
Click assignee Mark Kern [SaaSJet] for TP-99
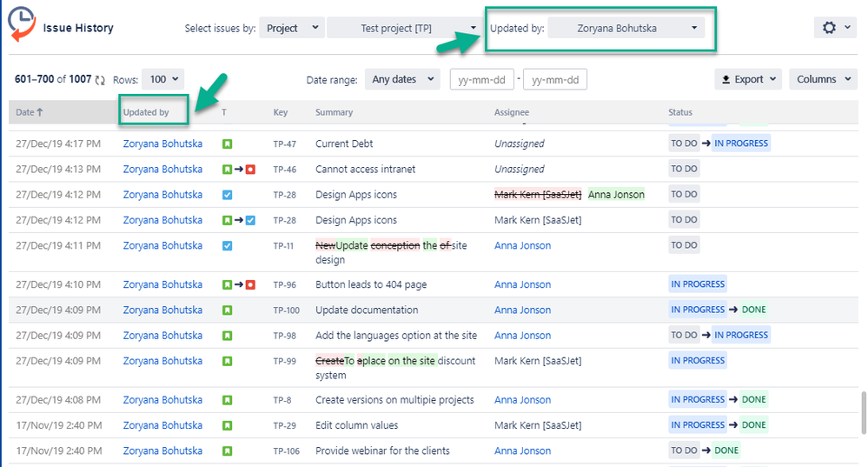tap(538, 361)
